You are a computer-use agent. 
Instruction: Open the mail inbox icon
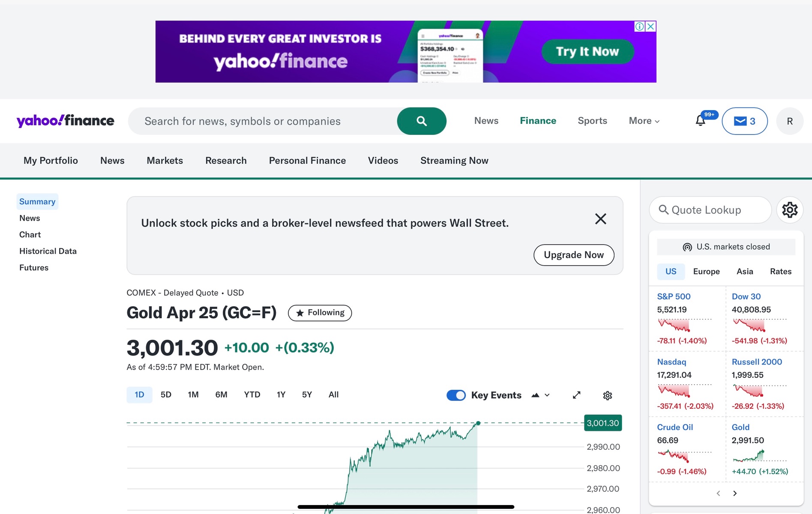pos(744,121)
